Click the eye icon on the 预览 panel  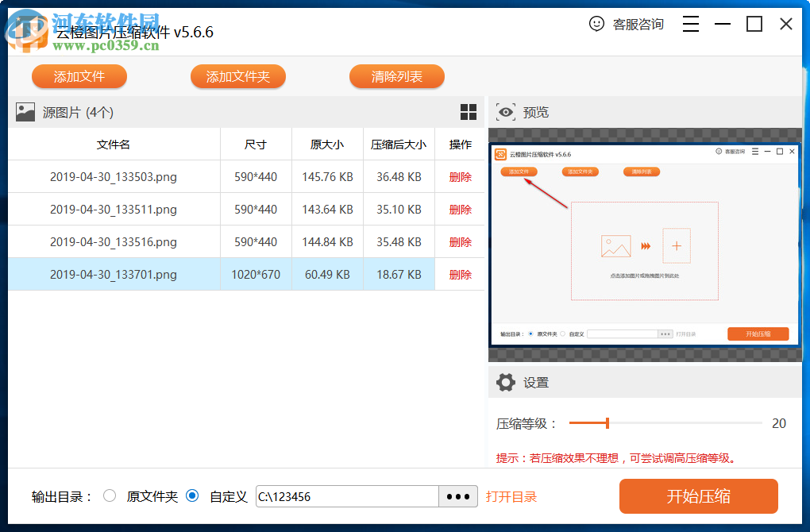coord(506,112)
